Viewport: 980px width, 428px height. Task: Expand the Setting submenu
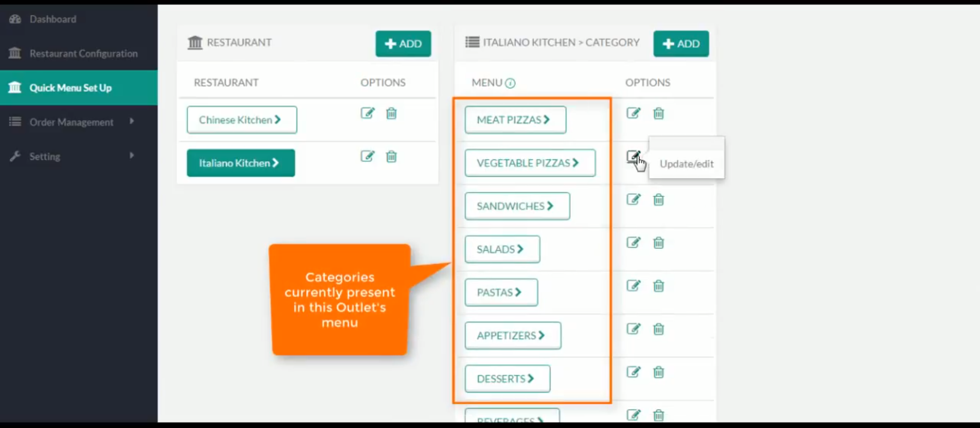(79, 156)
